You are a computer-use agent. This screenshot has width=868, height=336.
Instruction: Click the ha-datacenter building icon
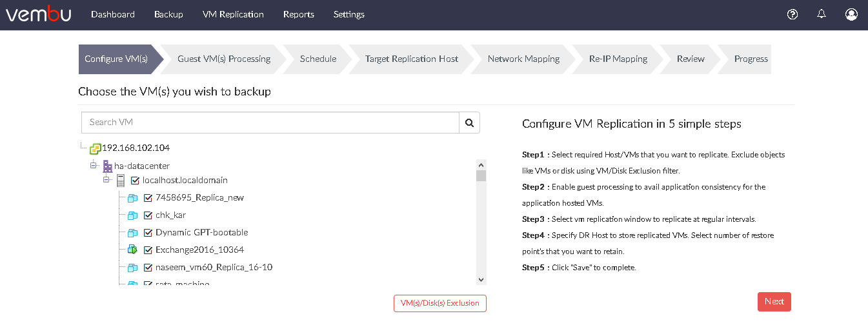click(107, 166)
